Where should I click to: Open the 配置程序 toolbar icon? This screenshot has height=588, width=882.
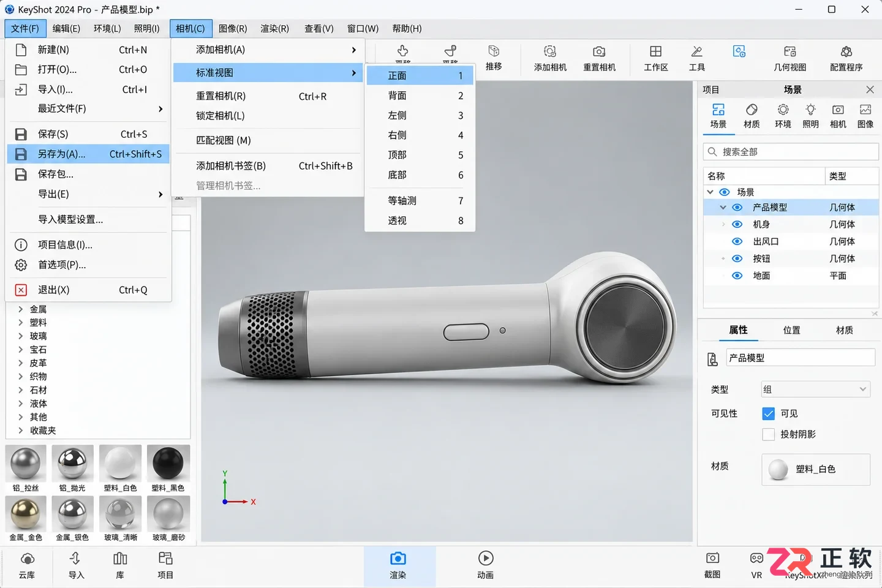tap(846, 52)
